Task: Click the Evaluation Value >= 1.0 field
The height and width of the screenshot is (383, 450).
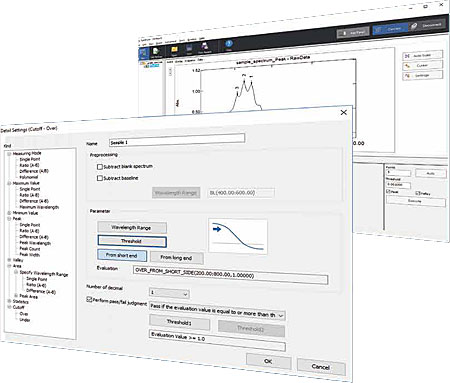Action: (x=217, y=340)
